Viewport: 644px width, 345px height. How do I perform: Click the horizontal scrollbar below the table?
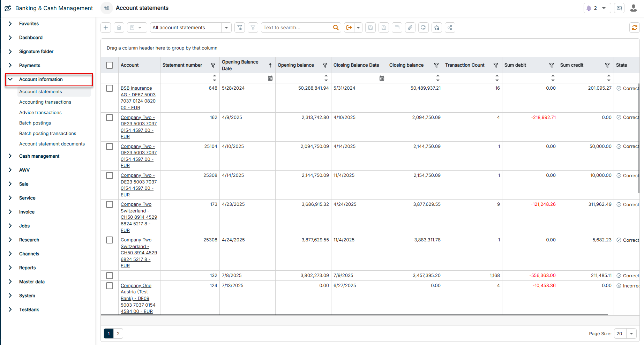pos(354,315)
